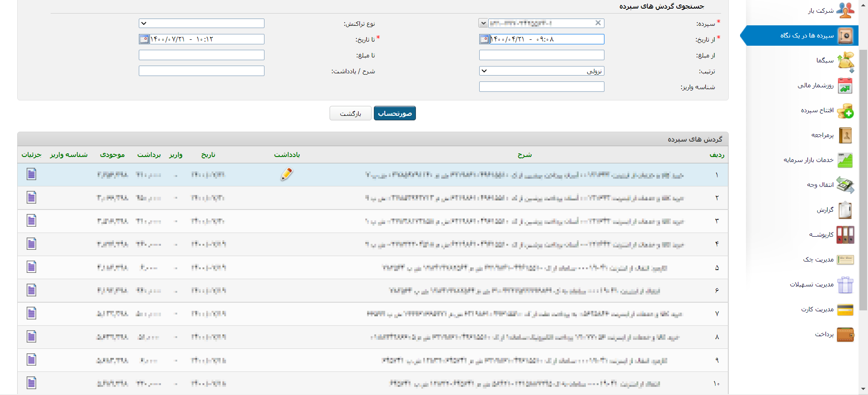Click the بازگشت button

[350, 113]
